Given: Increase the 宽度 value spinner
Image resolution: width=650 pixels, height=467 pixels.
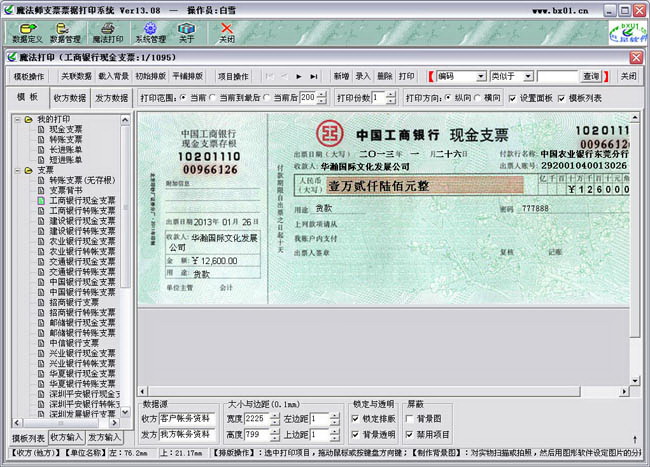Looking at the screenshot, I should (x=275, y=416).
